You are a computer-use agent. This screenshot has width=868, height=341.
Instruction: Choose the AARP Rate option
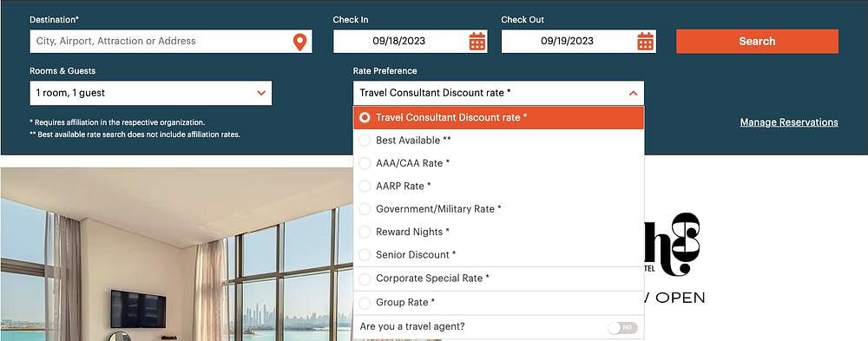499,186
